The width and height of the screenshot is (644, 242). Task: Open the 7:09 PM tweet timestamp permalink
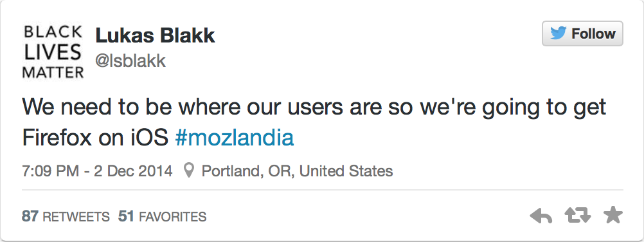pyautogui.click(x=97, y=171)
